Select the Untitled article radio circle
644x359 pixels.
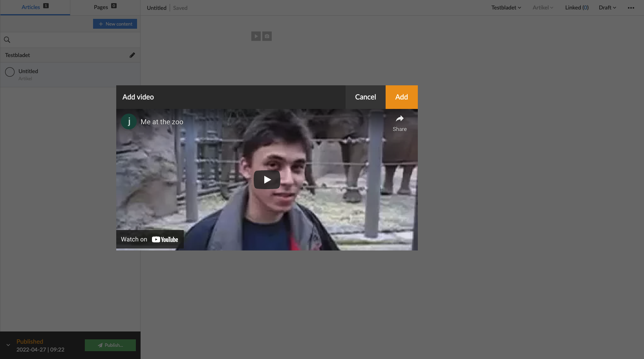point(10,72)
